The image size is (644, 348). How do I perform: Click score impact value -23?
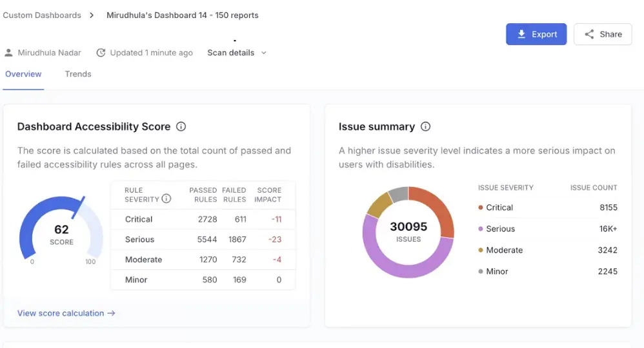click(x=275, y=239)
